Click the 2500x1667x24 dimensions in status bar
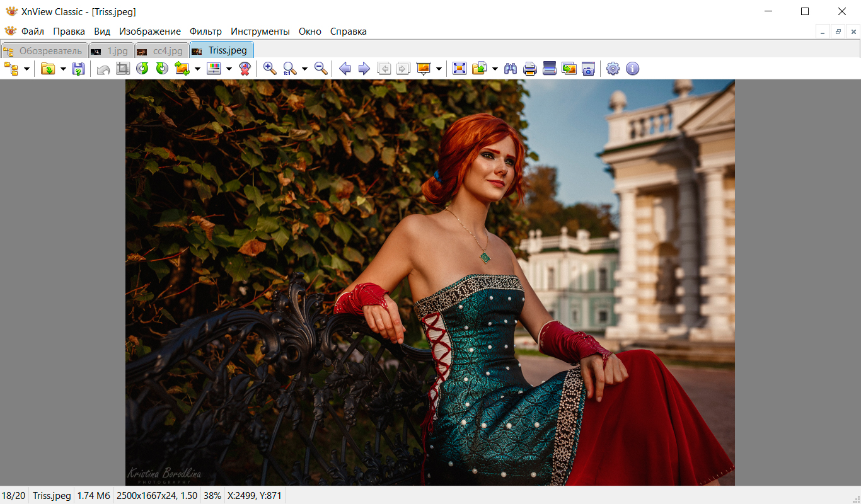The image size is (861, 504). (157, 496)
